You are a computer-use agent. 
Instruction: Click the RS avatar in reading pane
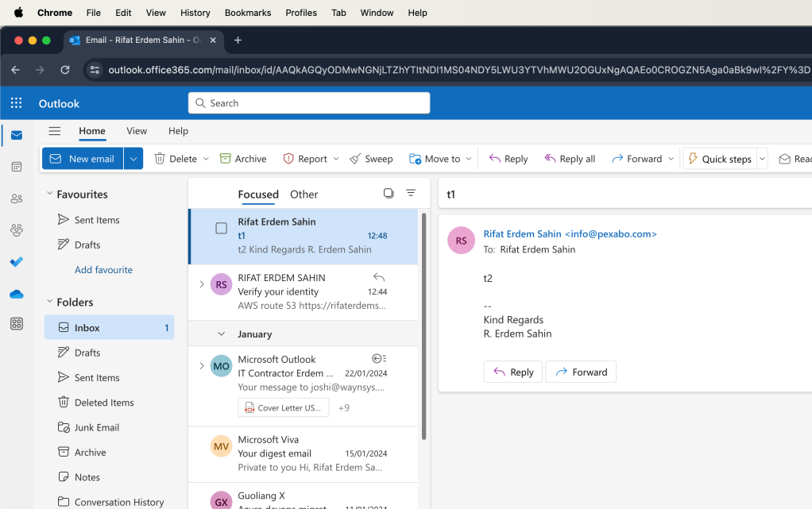[461, 241]
